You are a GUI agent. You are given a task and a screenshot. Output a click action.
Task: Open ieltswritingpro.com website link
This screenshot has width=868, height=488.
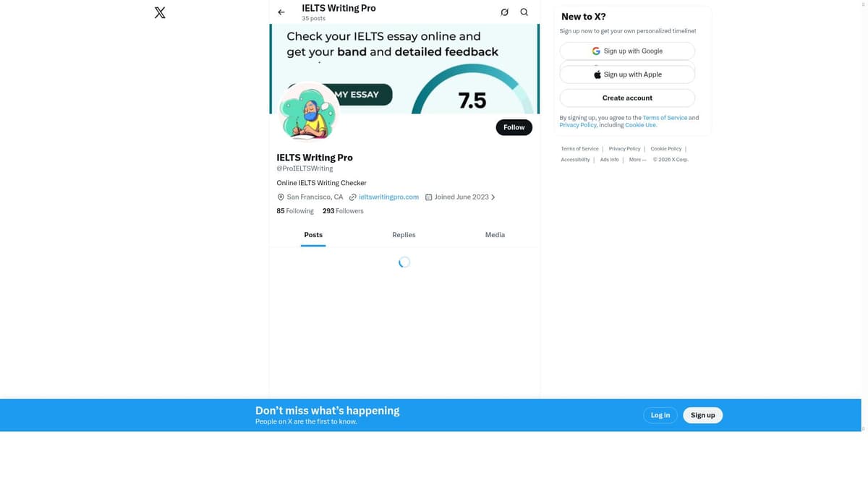point(388,197)
